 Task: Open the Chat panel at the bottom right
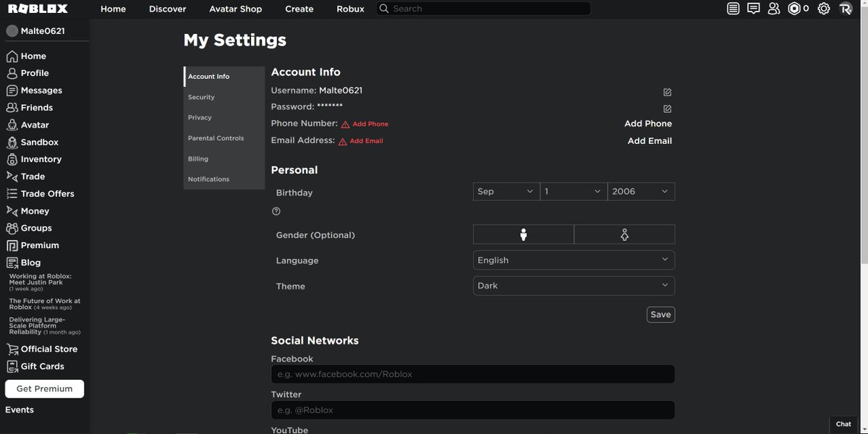[x=843, y=424]
